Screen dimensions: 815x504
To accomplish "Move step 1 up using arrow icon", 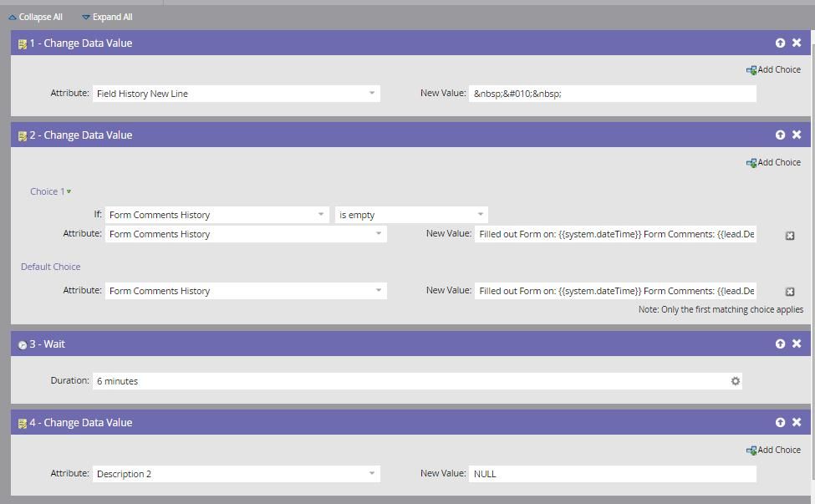I will (x=780, y=43).
